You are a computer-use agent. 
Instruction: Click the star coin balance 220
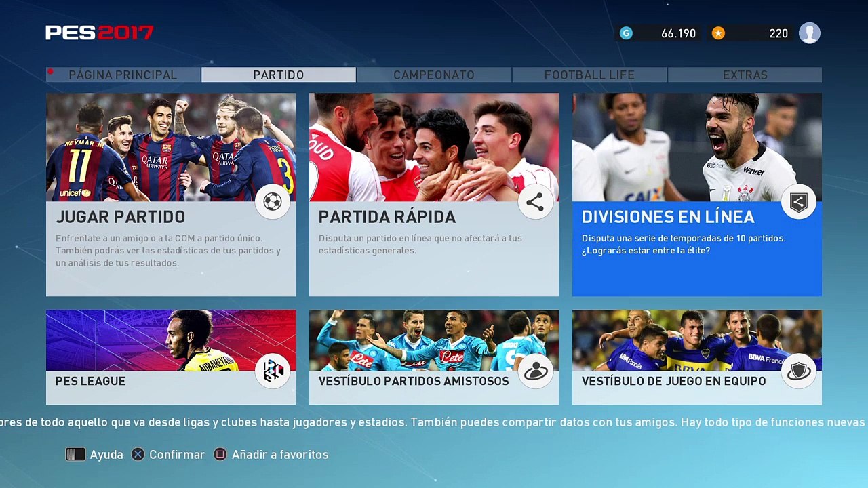point(778,33)
